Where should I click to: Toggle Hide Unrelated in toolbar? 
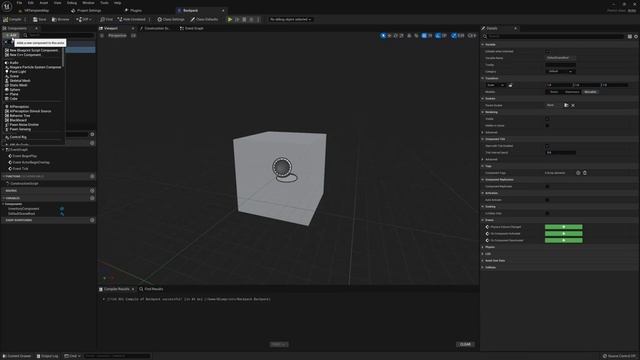[131, 19]
